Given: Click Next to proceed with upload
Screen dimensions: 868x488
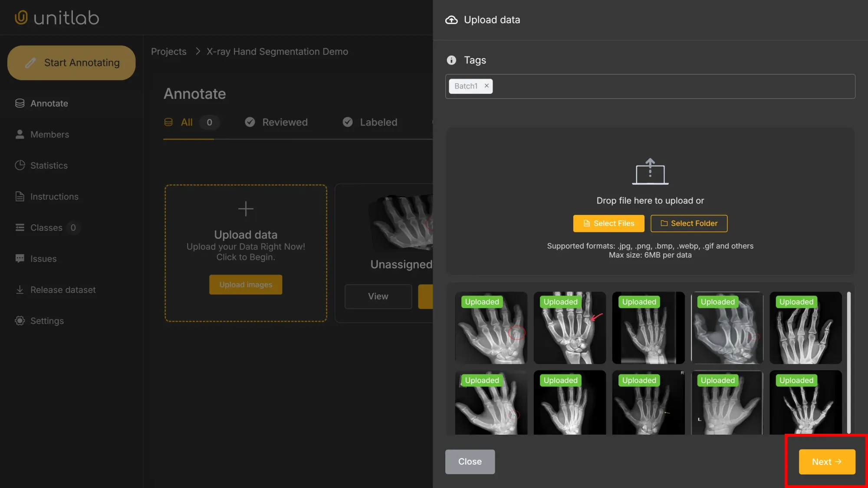Looking at the screenshot, I should tap(826, 462).
